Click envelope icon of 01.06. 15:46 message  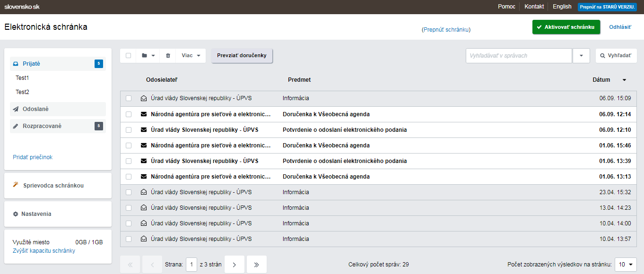(x=144, y=145)
